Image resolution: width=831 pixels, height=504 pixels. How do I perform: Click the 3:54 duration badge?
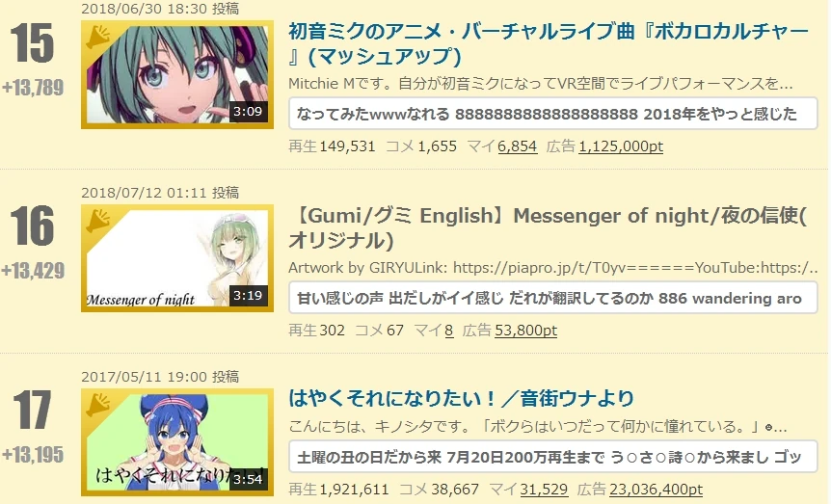pos(248,480)
